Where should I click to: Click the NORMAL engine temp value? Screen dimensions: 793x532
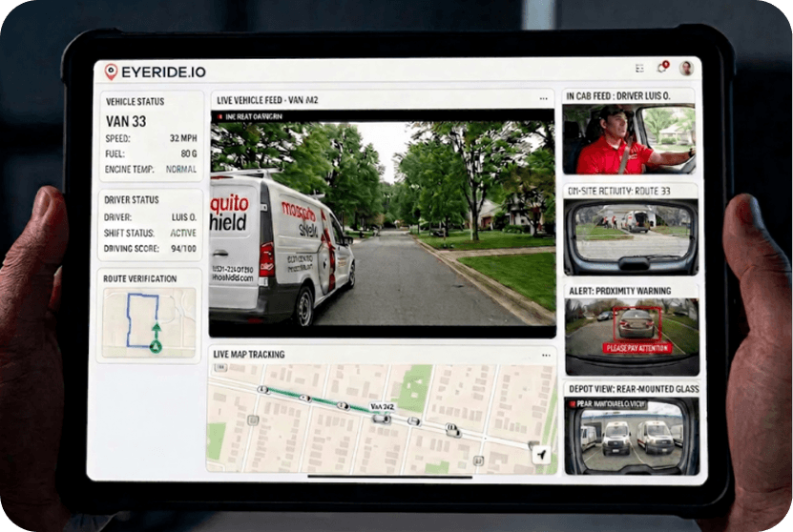click(181, 170)
